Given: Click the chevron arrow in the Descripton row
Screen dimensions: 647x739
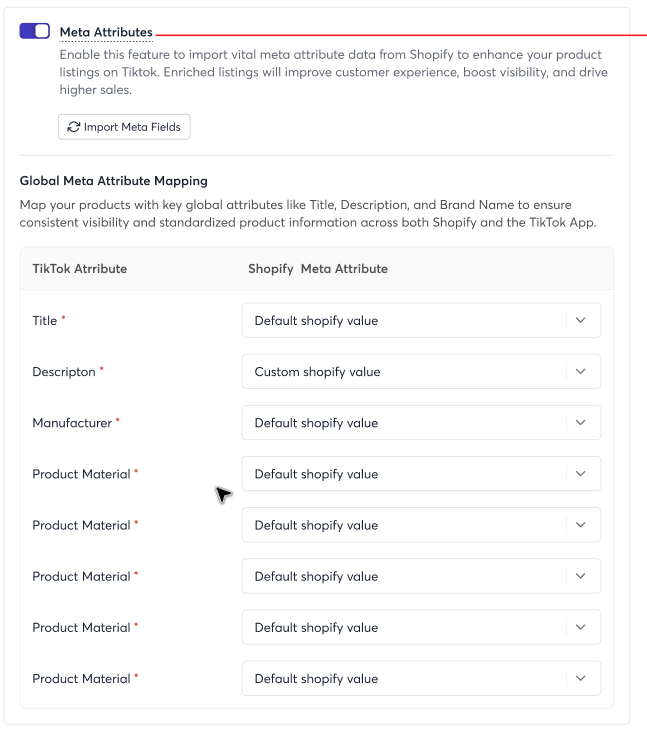Looking at the screenshot, I should click(581, 371).
